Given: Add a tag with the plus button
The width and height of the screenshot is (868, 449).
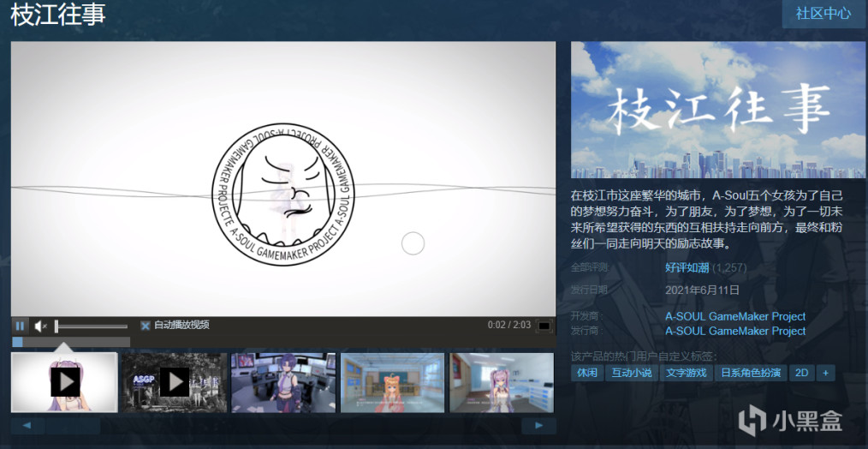Looking at the screenshot, I should pos(825,373).
